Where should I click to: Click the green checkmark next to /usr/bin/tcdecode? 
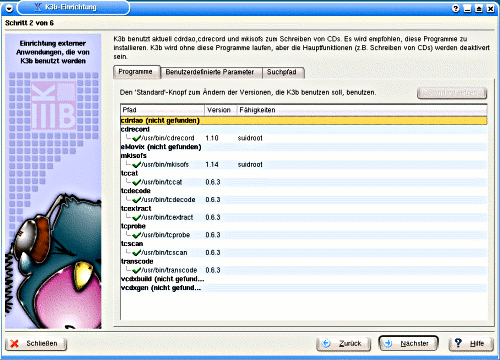pyautogui.click(x=136, y=200)
